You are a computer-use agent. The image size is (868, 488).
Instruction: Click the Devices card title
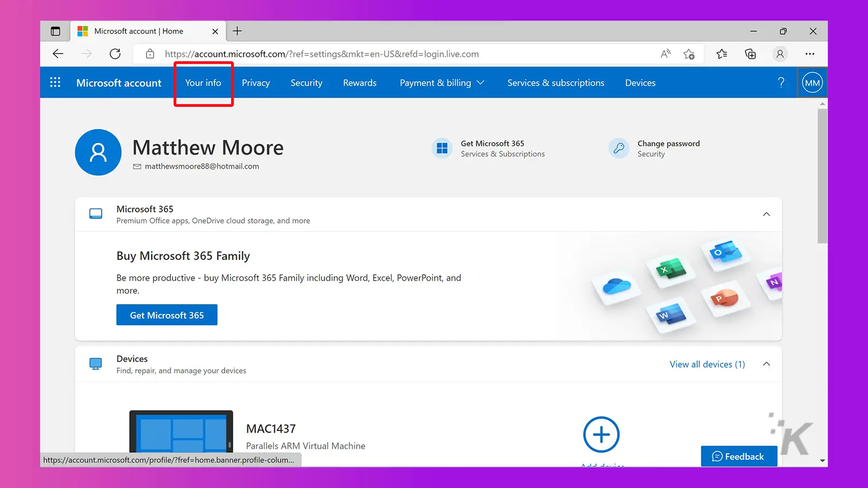coord(132,359)
